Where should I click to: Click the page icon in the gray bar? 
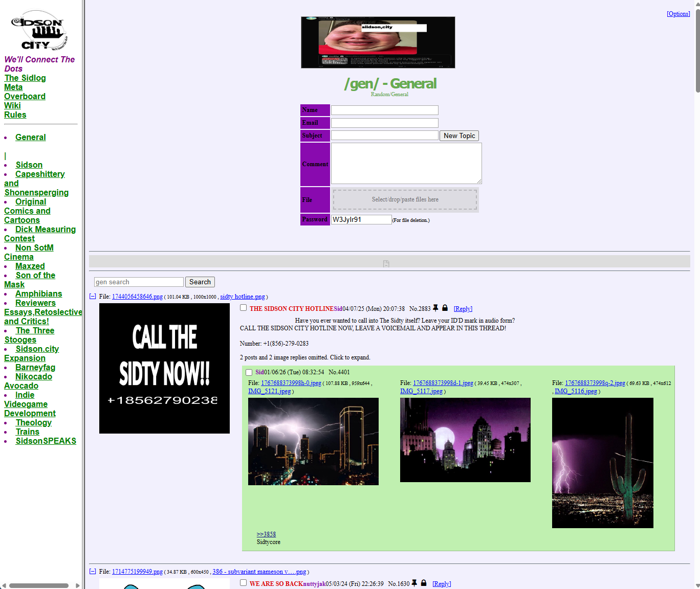click(386, 264)
